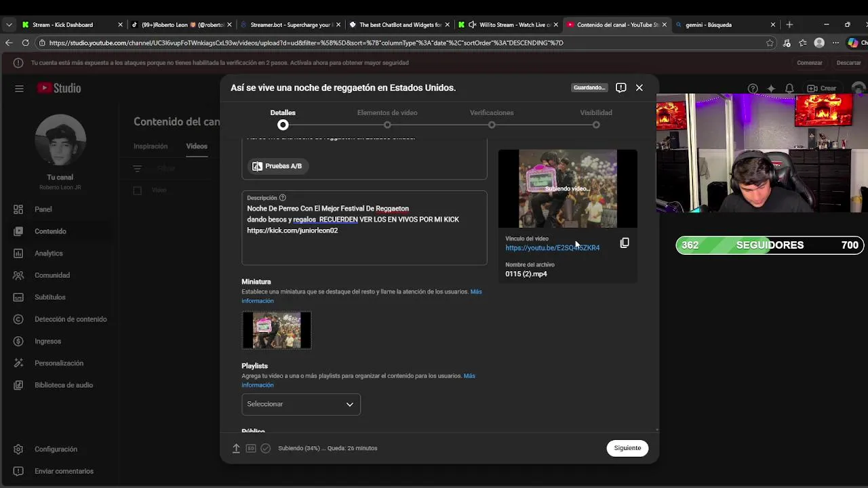Switch to the Streamer.bot browser tab

pos(290,24)
